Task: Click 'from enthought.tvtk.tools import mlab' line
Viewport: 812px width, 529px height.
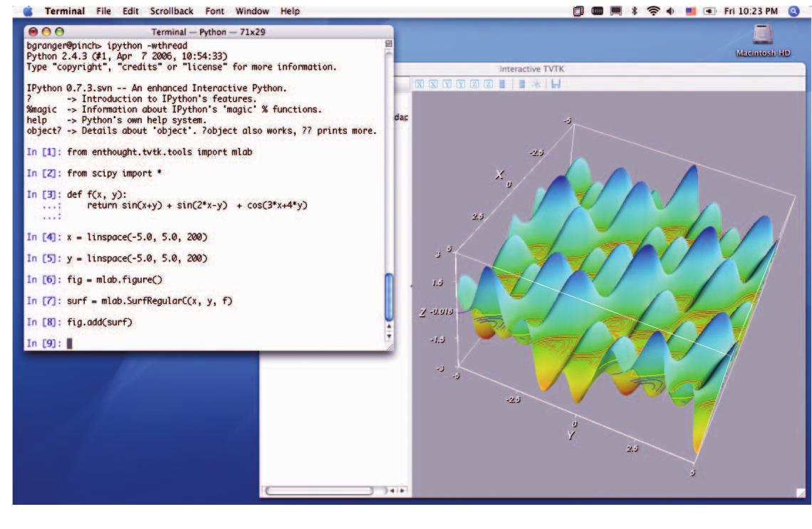Action: pyautogui.click(x=160, y=152)
